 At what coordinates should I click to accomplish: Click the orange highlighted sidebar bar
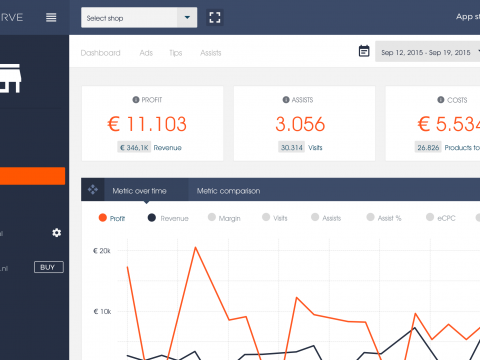(32, 176)
